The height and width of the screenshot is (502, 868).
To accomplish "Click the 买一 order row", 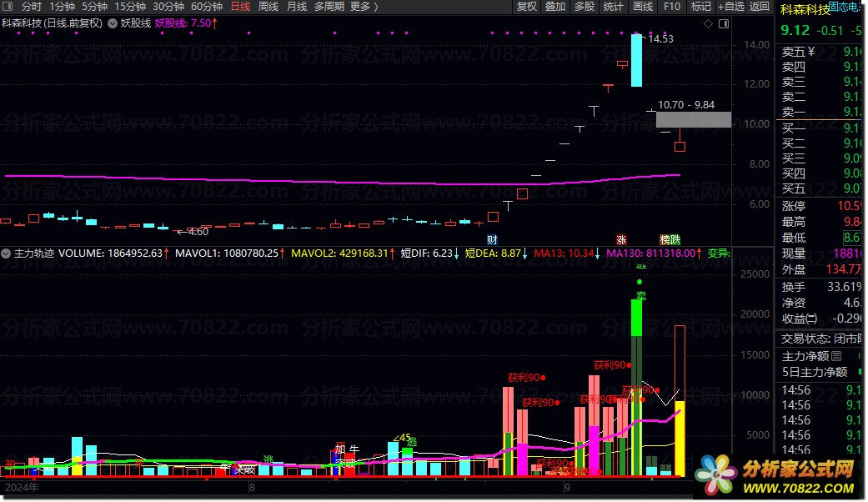I will [821, 128].
